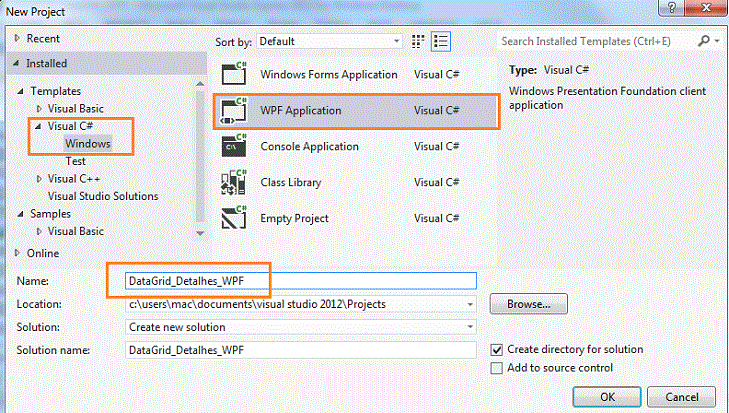The width and height of the screenshot is (729, 413).
Task: Click the OK button
Action: (x=607, y=397)
